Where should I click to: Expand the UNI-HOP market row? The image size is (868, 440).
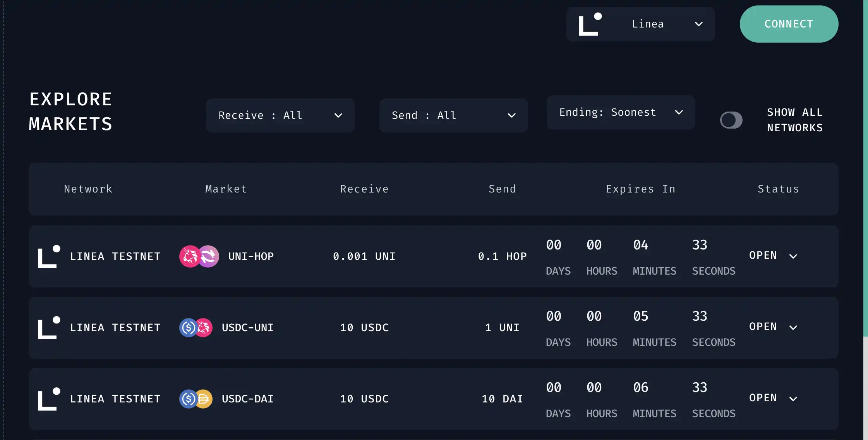point(793,256)
